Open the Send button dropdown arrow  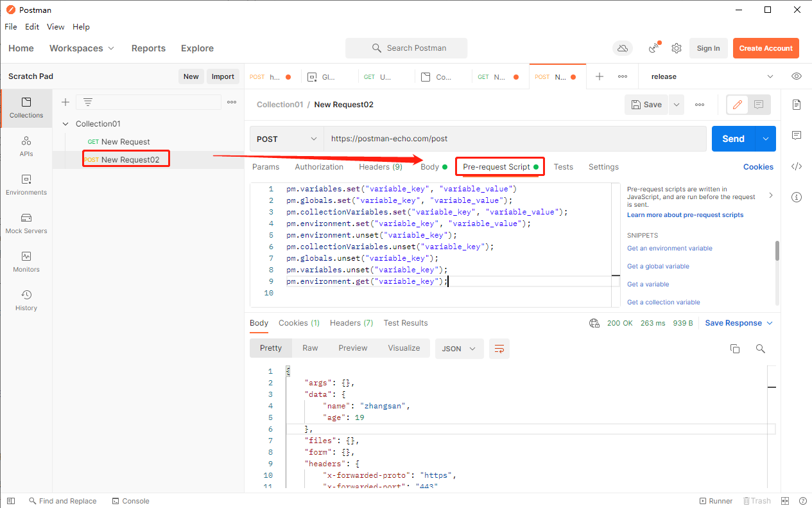click(765, 139)
